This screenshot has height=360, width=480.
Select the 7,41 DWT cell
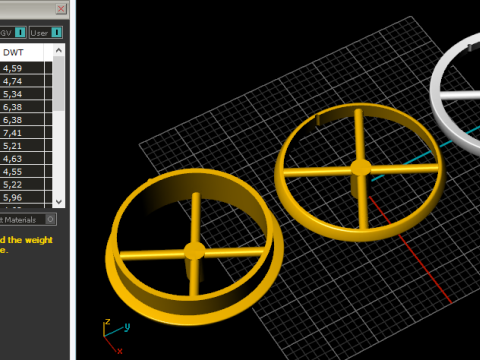pyautogui.click(x=22, y=133)
